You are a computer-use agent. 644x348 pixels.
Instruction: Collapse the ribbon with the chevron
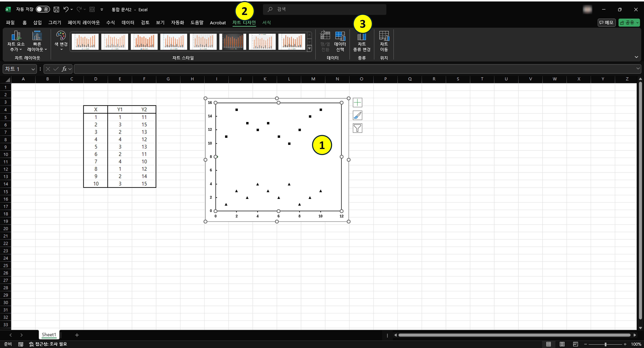(x=636, y=57)
